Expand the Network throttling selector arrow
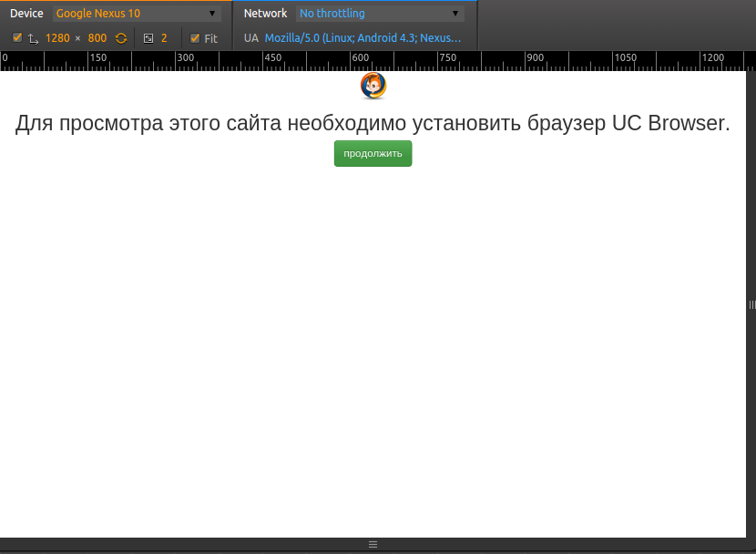The width and height of the screenshot is (756, 554). pos(455,13)
